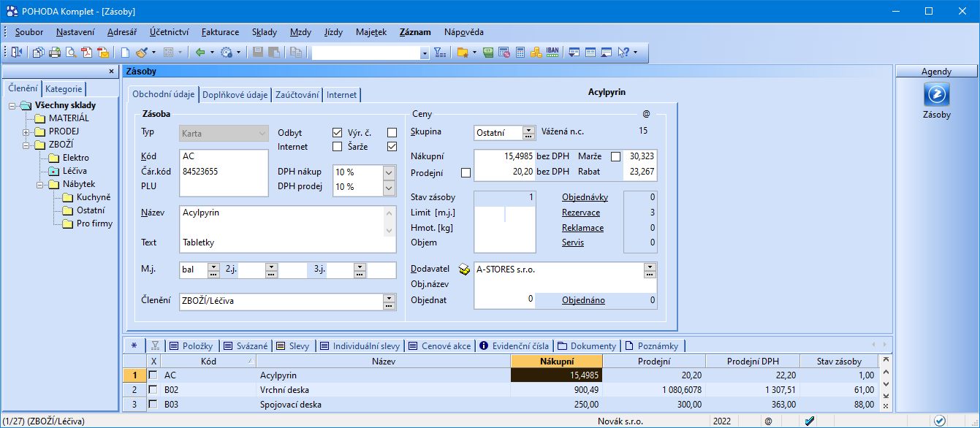This screenshot has height=428, width=980.
Task: Click the green back arrow icon
Action: click(200, 52)
